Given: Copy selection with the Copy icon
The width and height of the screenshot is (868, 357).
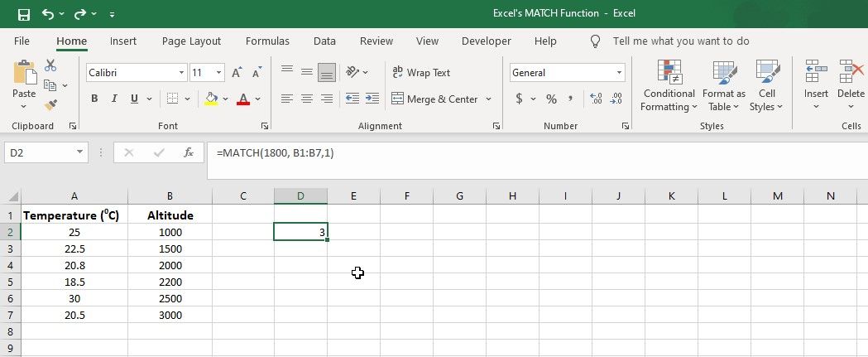Looking at the screenshot, I should (50, 84).
